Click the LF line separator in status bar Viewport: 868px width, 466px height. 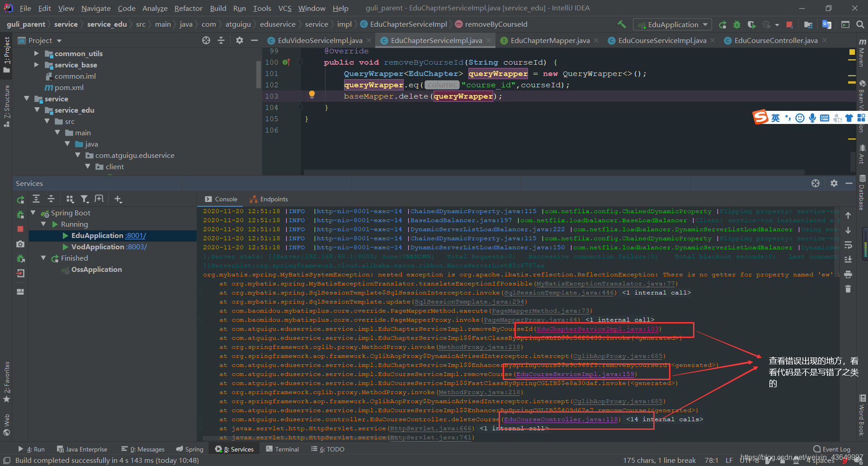(x=729, y=461)
